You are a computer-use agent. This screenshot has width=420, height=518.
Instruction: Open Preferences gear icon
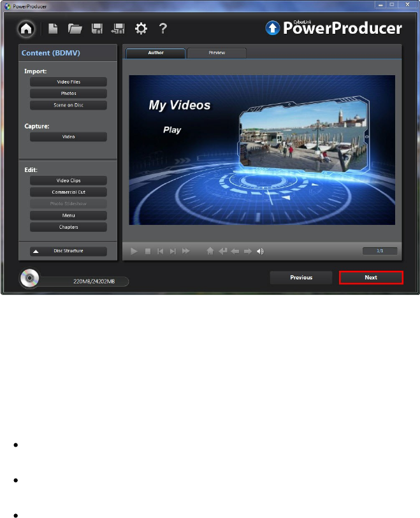tap(141, 29)
